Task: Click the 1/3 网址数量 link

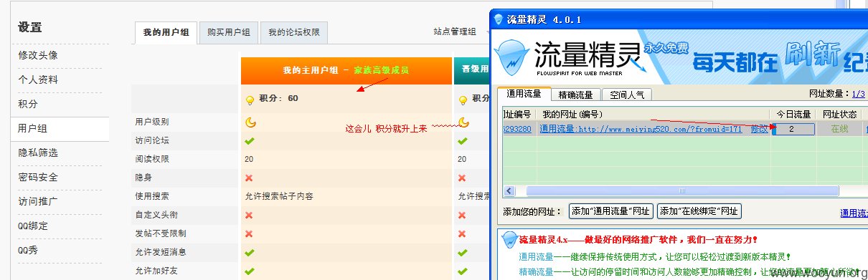Action: click(x=858, y=94)
